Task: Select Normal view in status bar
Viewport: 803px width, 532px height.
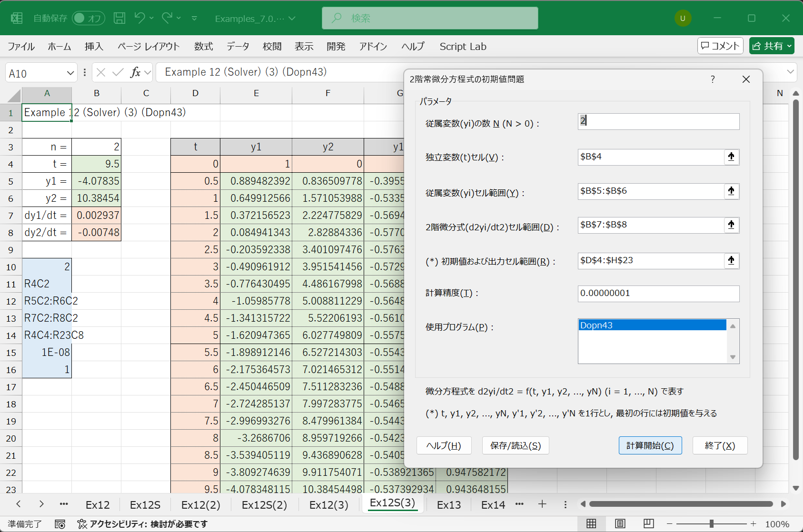Action: pos(591,524)
